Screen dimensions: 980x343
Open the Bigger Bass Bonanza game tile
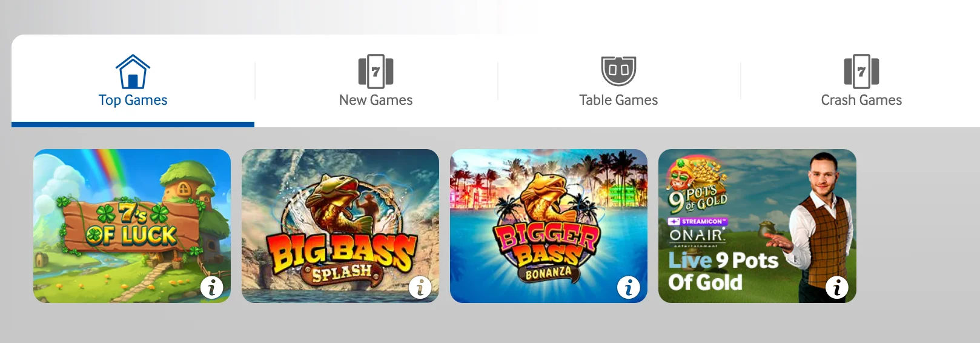(x=549, y=226)
